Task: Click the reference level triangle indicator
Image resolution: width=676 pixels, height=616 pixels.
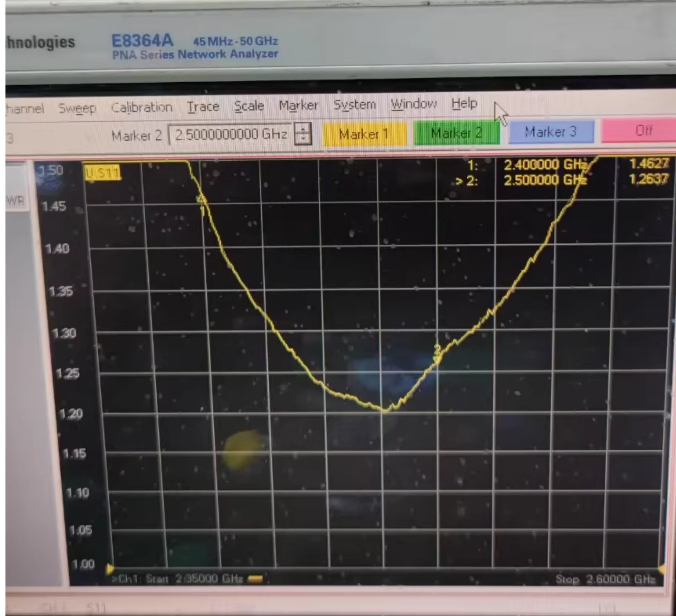Action: (x=110, y=569)
